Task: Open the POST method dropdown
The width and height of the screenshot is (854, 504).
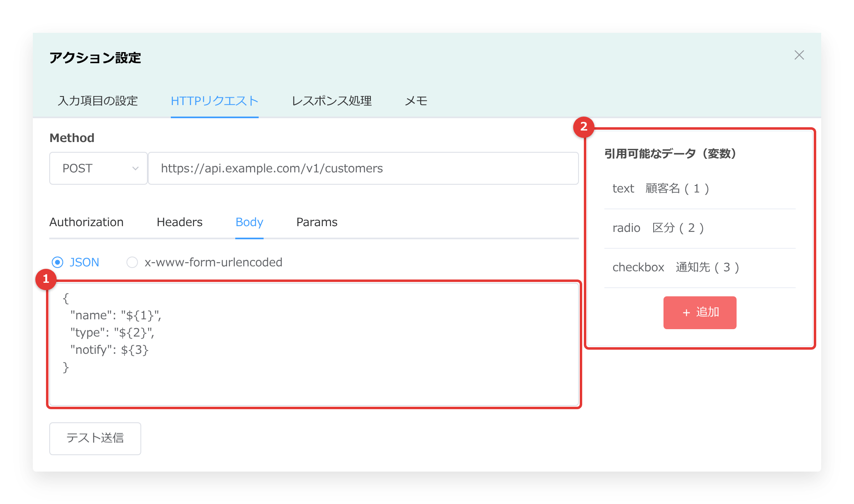Action: tap(99, 168)
